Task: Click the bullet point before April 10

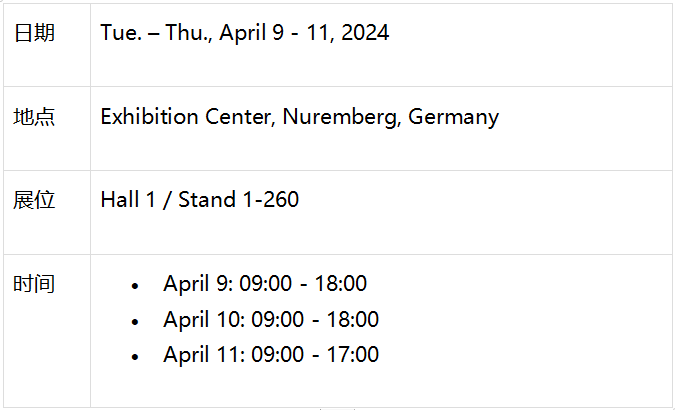Action: 135,322
